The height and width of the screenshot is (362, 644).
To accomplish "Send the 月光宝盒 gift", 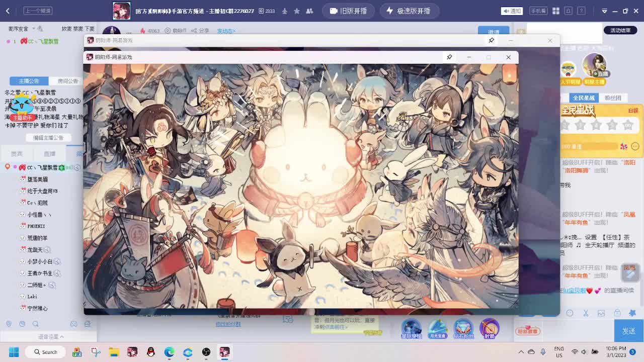I will point(437,329).
